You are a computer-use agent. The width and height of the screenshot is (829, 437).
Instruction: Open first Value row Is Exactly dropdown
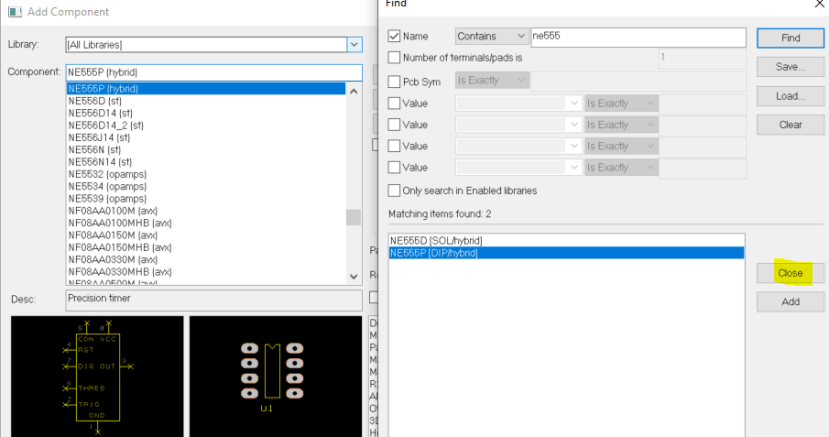tap(621, 103)
